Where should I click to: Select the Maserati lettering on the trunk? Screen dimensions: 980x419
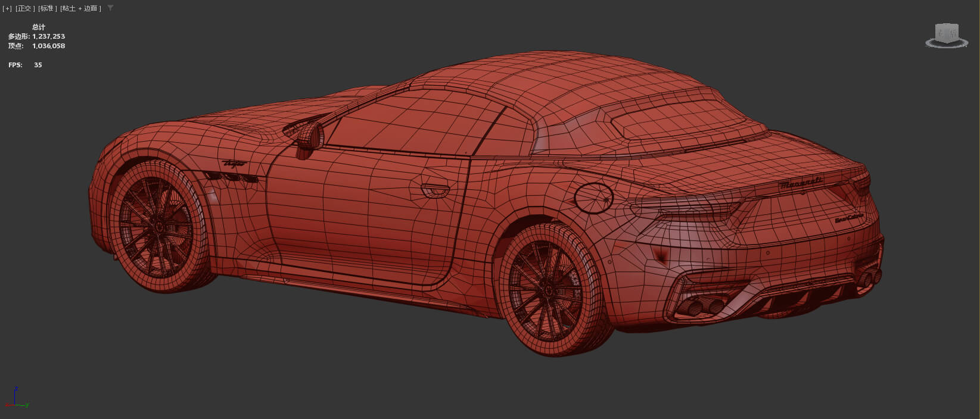(801, 183)
